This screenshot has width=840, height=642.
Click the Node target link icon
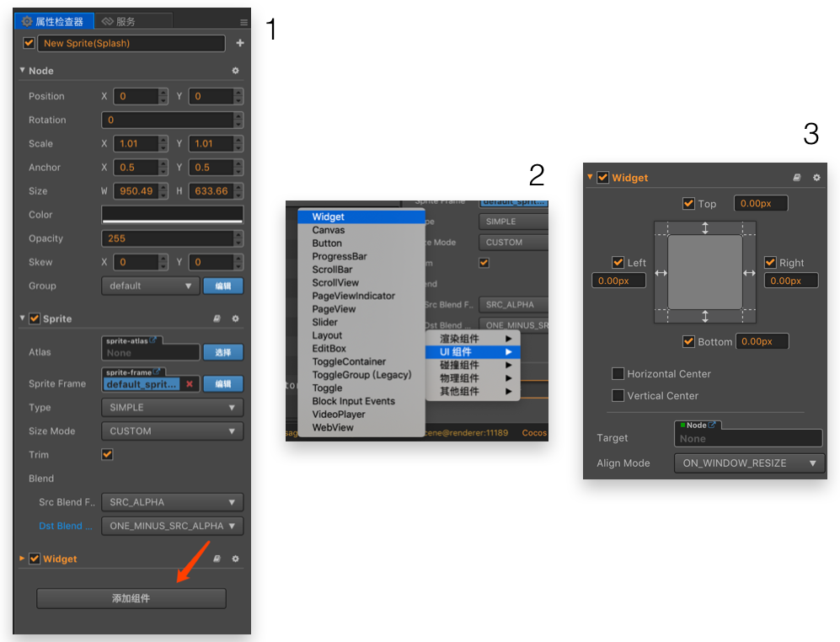712,425
